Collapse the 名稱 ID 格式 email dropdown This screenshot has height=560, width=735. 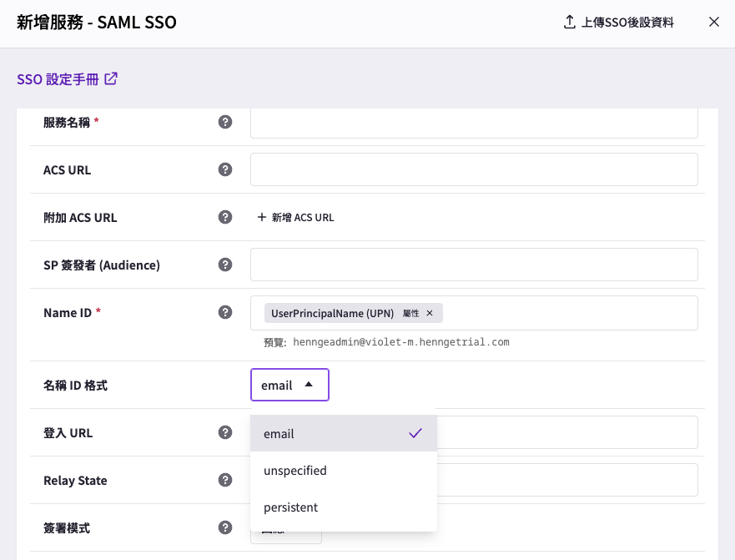tap(289, 385)
